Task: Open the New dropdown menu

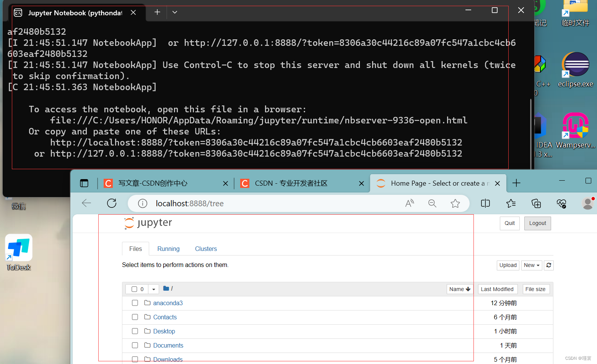Action: tap(531, 265)
